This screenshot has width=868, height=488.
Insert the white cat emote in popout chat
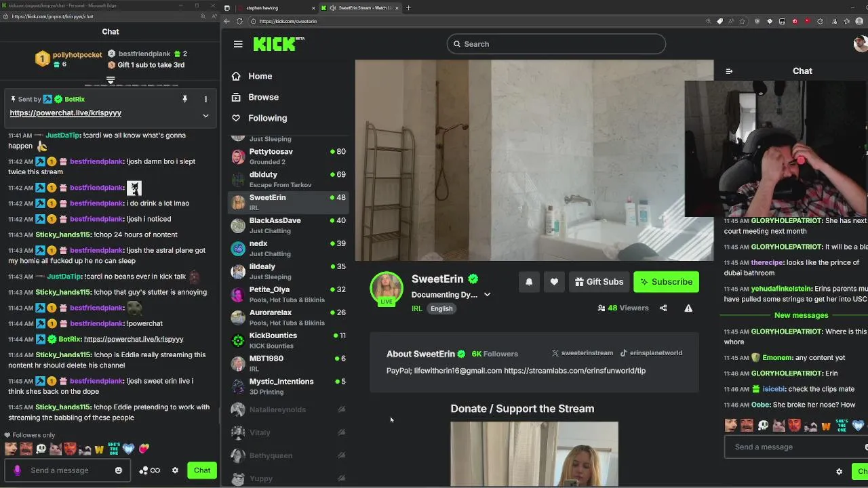55,449
